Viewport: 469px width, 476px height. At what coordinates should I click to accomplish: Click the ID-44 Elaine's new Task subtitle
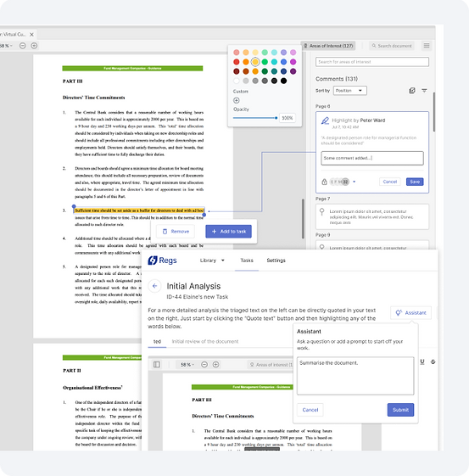(198, 297)
